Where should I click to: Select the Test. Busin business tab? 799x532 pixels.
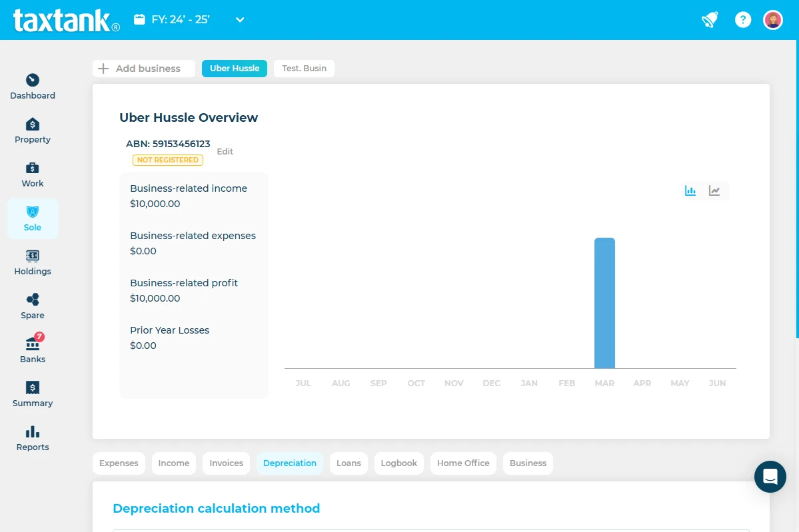click(304, 69)
